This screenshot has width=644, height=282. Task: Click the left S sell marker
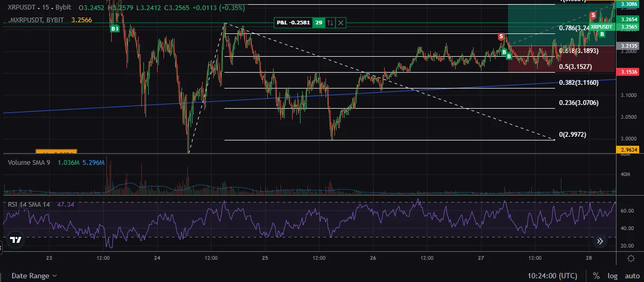(501, 37)
